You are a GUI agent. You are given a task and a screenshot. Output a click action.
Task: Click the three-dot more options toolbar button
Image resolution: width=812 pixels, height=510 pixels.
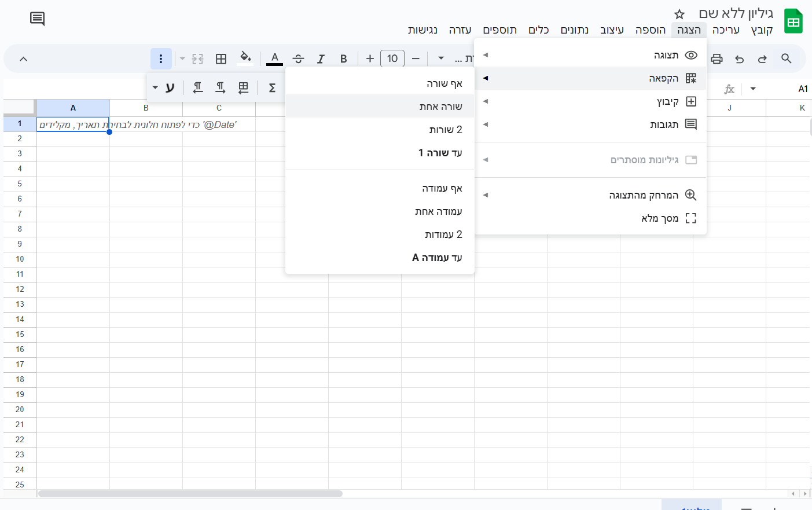[161, 58]
